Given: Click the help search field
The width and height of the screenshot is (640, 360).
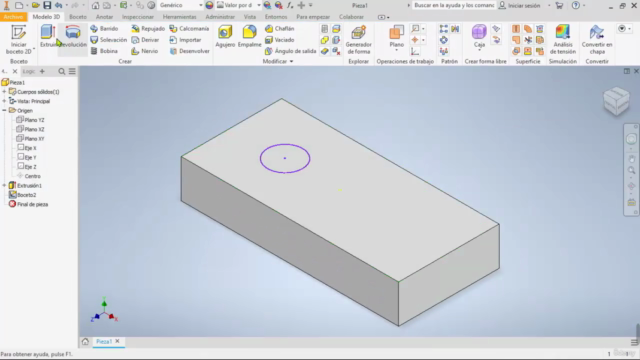Looking at the screenshot, I should pyautogui.click(x=454, y=5).
